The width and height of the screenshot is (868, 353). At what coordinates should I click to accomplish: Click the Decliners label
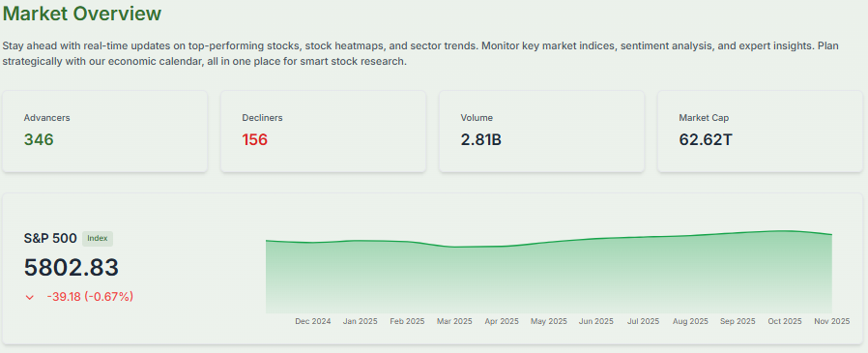pos(262,117)
